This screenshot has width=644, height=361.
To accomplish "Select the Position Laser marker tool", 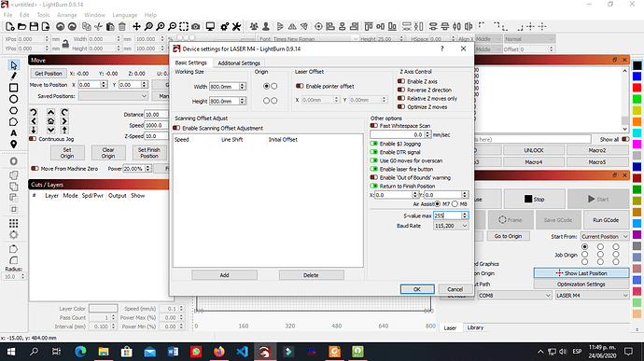I will click(14, 145).
